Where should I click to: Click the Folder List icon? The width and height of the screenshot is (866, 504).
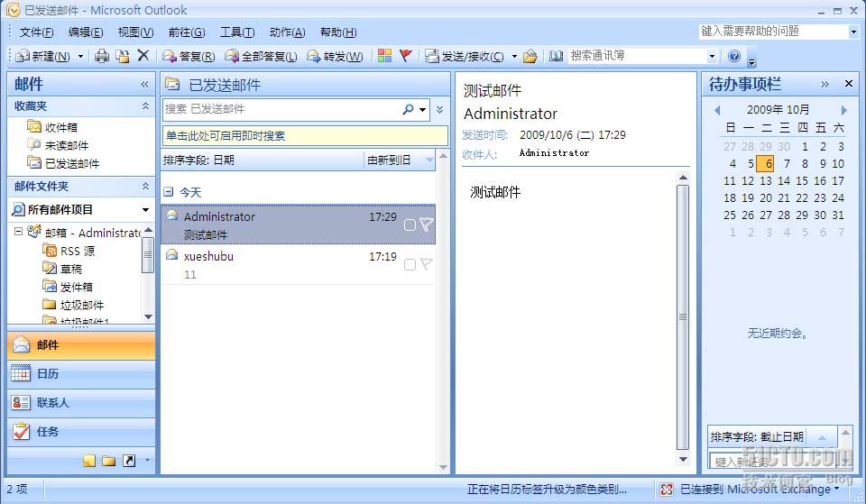[x=109, y=461]
